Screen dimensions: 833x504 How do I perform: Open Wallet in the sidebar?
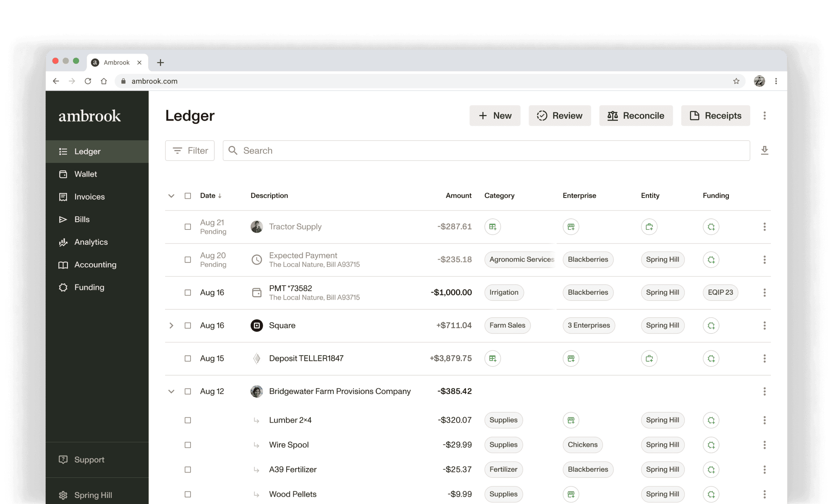coord(86,174)
